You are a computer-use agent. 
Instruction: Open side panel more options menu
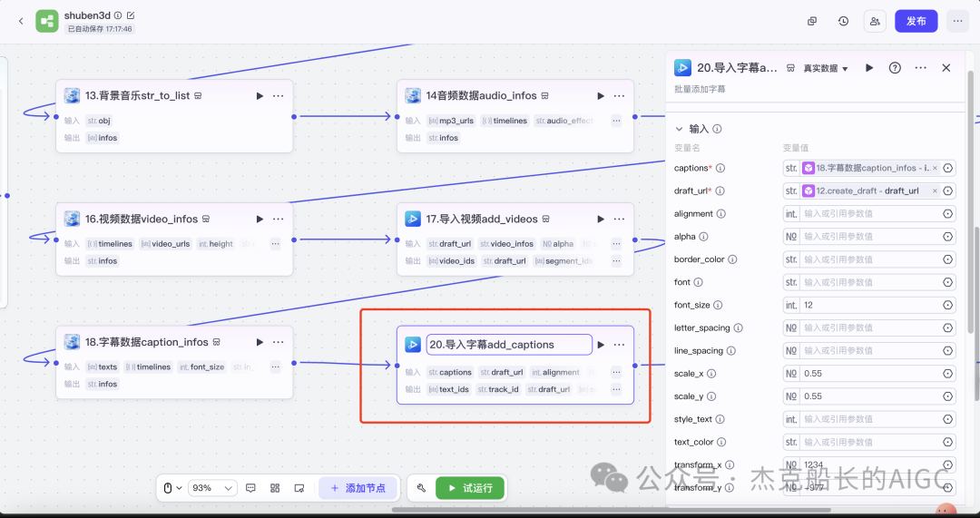[921, 67]
